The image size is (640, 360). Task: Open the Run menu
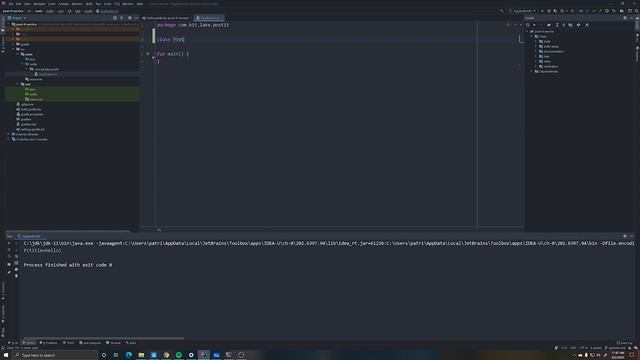(98, 4)
